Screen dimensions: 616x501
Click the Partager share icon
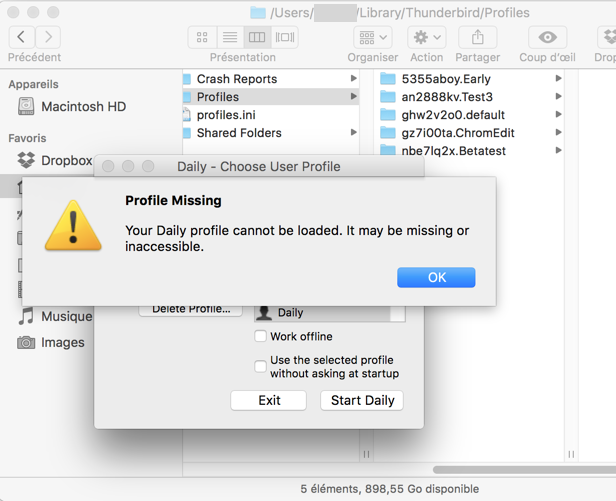477,37
